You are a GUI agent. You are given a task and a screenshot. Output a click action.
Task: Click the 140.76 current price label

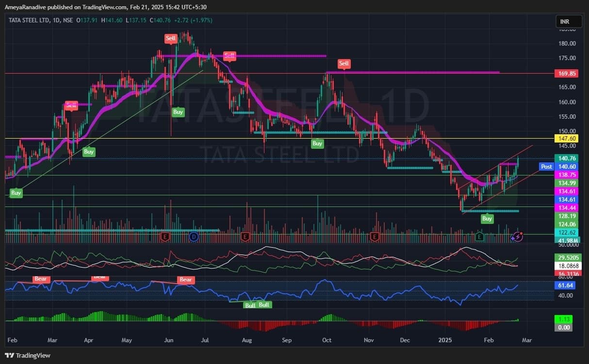pyautogui.click(x=563, y=158)
